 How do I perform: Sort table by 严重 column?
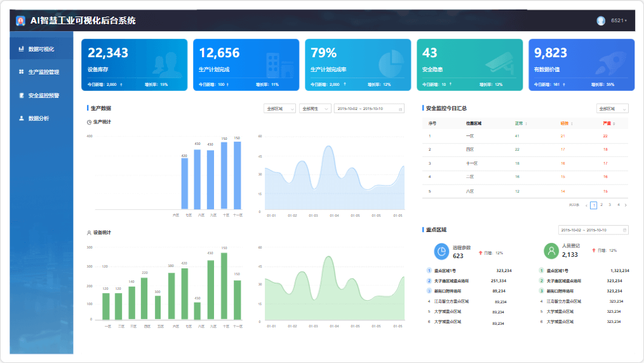pos(614,123)
